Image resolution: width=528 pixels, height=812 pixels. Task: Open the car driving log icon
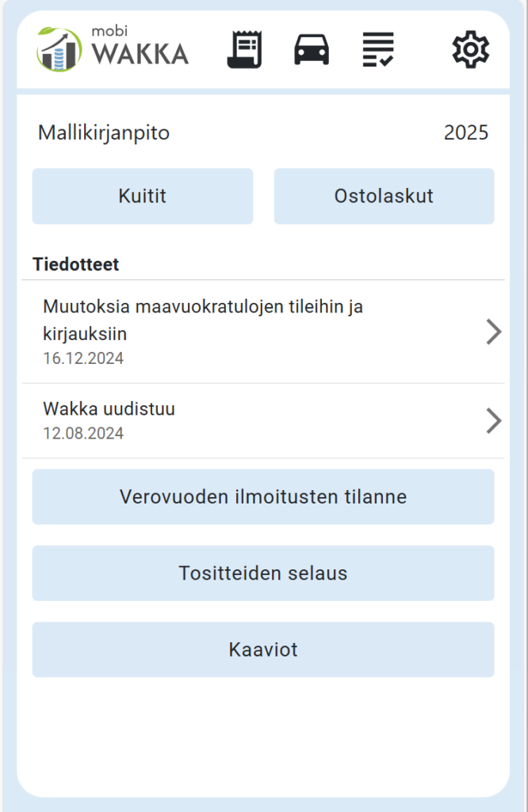click(312, 50)
